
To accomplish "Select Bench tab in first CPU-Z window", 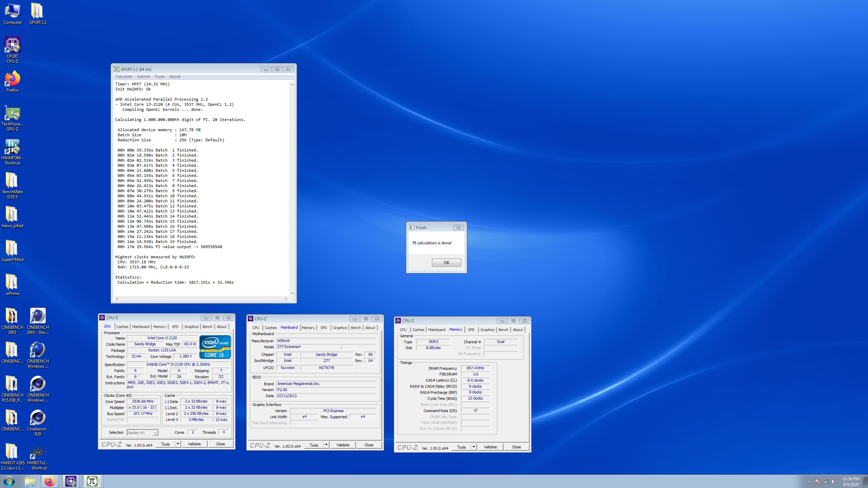I will 207,327.
